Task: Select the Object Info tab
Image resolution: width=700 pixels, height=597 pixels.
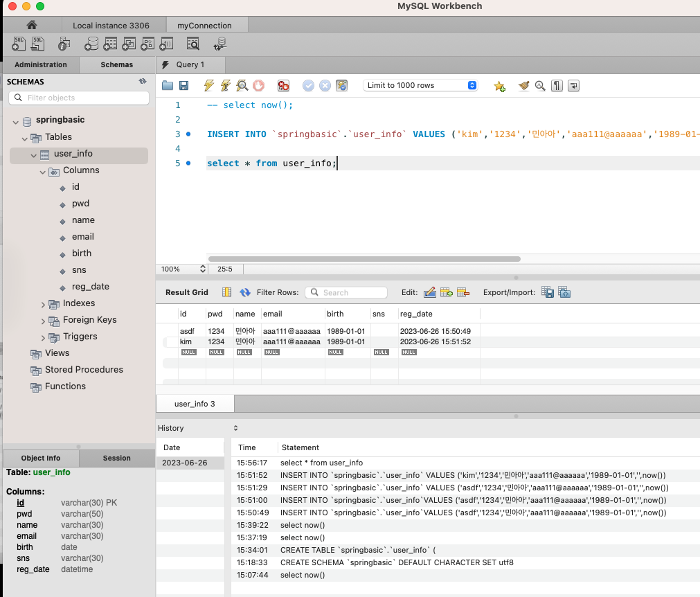Action: (x=41, y=458)
